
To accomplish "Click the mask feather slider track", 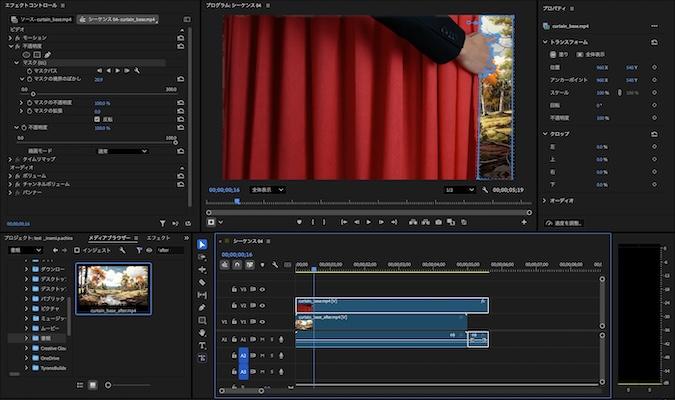I will (x=100, y=94).
